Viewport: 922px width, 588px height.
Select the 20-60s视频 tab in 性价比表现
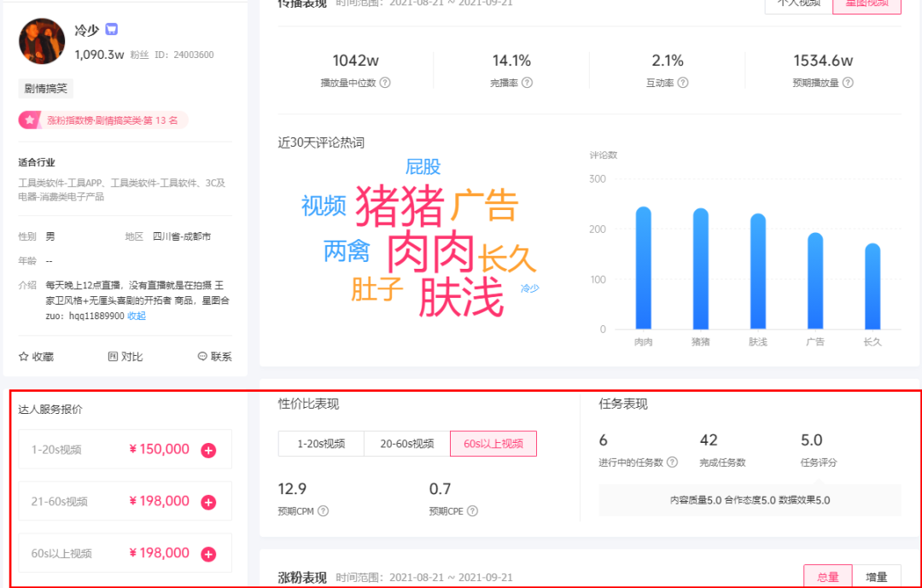pyautogui.click(x=407, y=444)
